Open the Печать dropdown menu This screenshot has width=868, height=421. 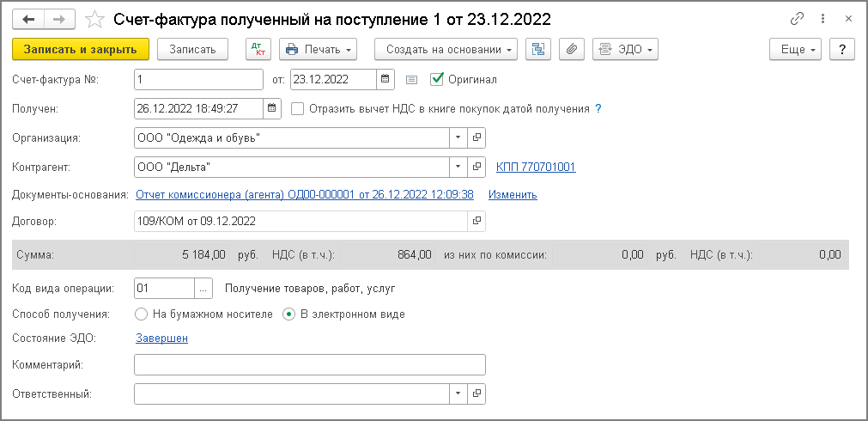(x=318, y=50)
